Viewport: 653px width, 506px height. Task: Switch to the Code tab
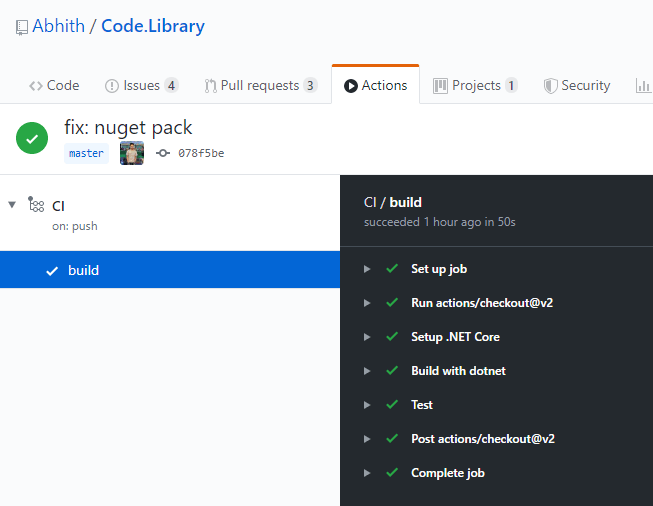pyautogui.click(x=54, y=86)
